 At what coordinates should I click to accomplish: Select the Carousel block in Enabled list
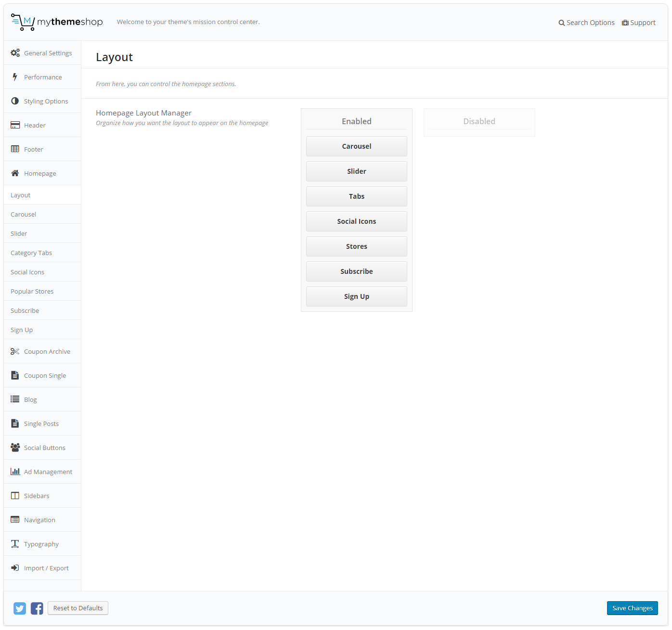click(x=356, y=146)
